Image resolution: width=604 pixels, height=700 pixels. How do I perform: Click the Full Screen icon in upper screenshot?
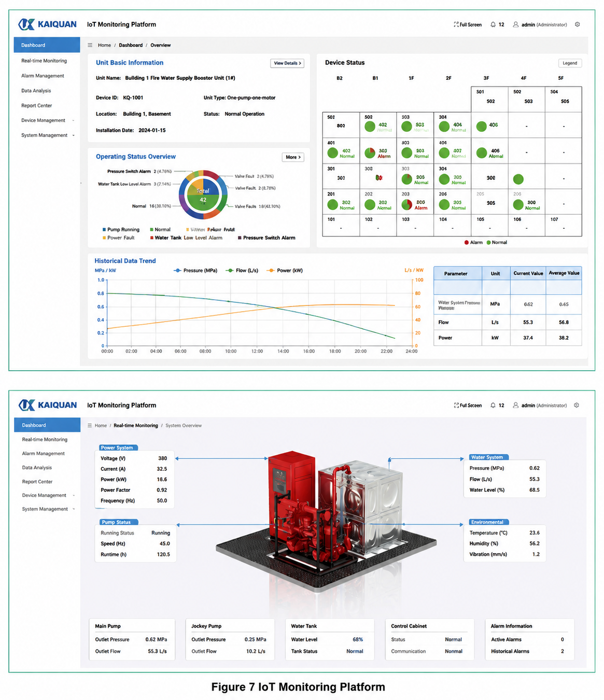(456, 24)
